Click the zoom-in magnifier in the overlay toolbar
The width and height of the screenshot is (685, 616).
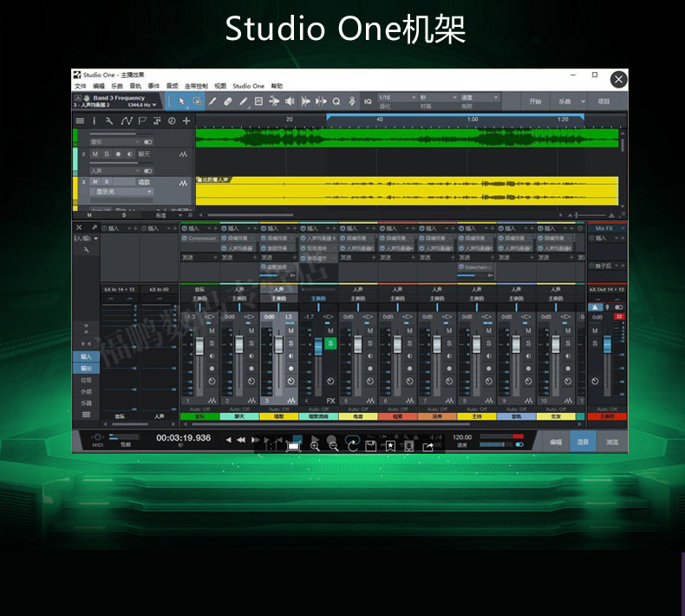point(315,446)
